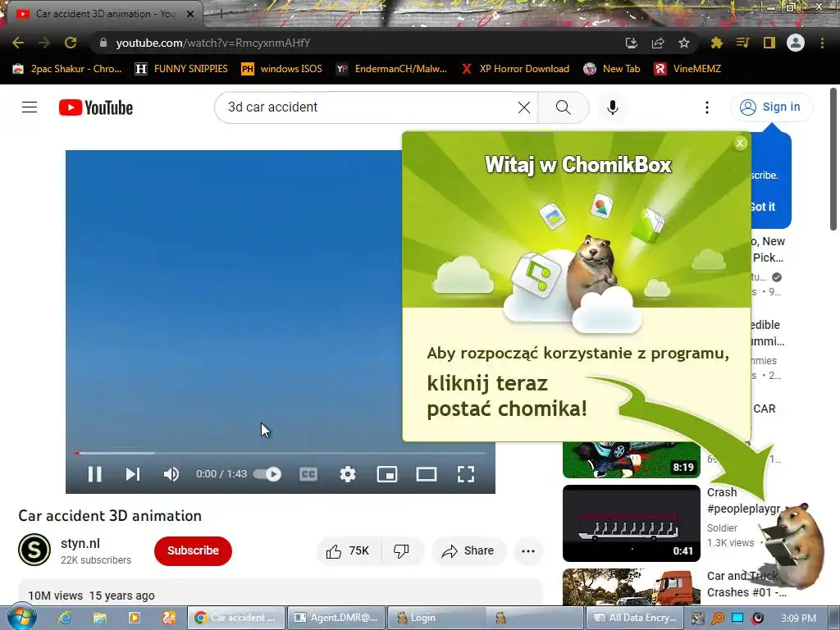Open VineMEMZ bookmark
This screenshot has height=630, width=840.
[688, 69]
